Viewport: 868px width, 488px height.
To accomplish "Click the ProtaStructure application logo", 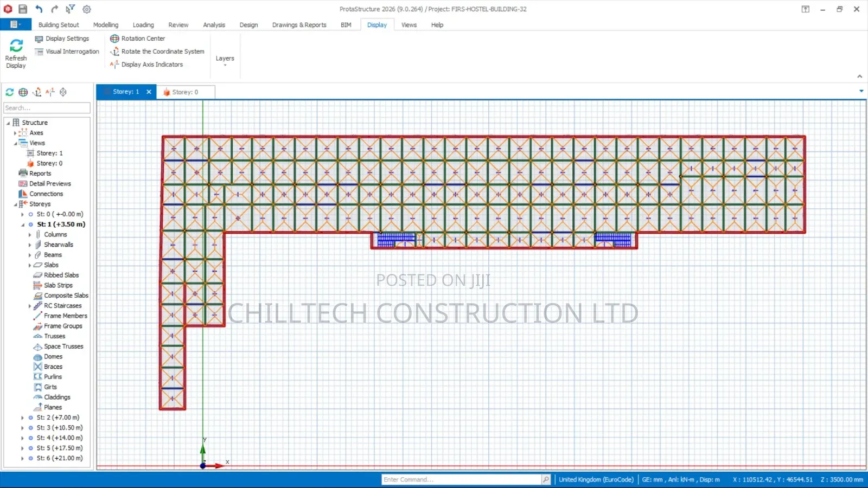I will [x=8, y=9].
